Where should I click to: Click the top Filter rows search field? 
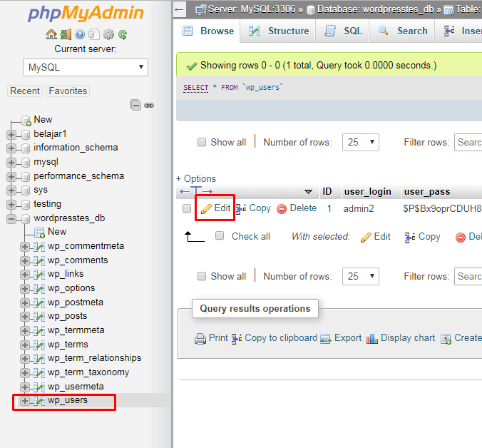pos(468,142)
